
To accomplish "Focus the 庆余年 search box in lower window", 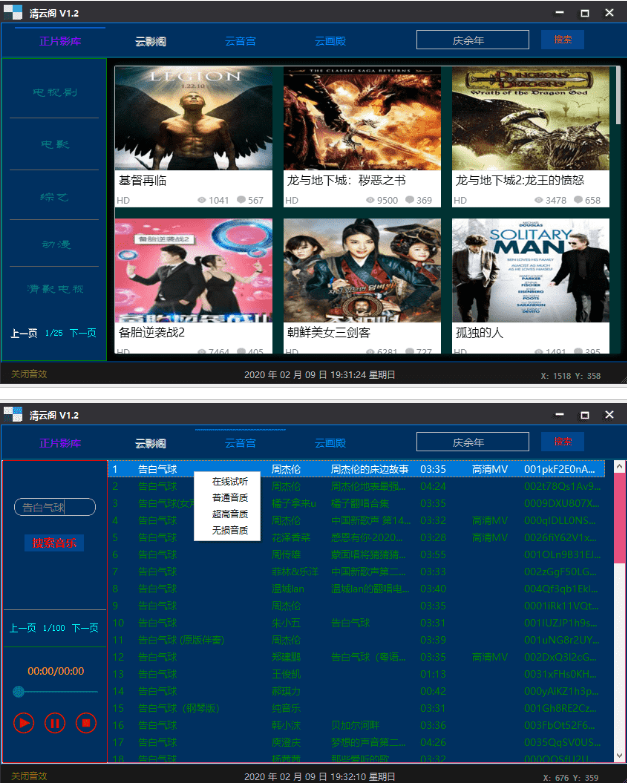I will tap(472, 442).
